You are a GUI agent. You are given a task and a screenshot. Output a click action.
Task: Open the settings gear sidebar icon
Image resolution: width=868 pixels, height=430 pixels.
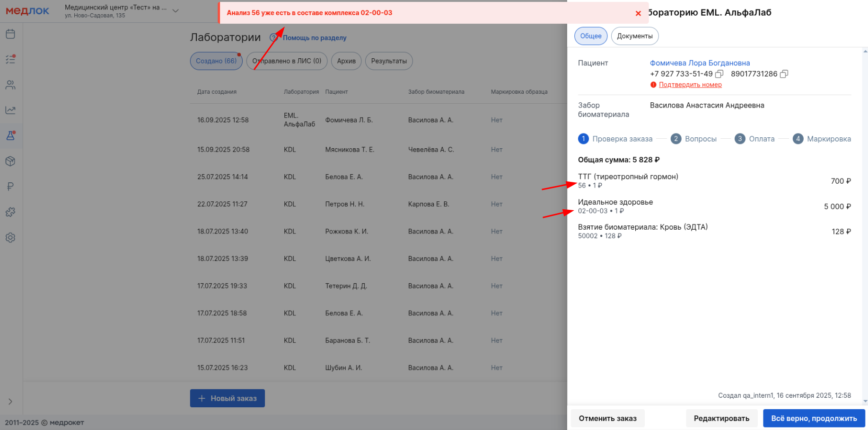pos(10,238)
